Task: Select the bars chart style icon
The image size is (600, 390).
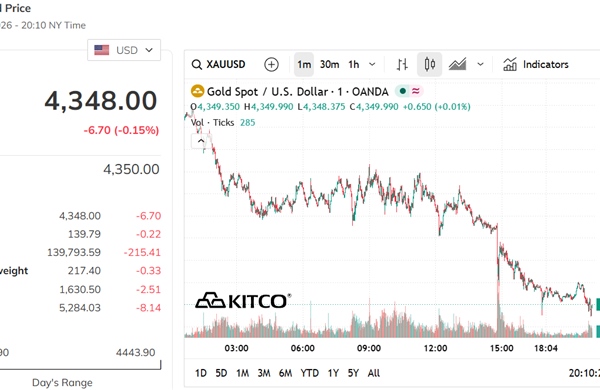Action: [402, 65]
